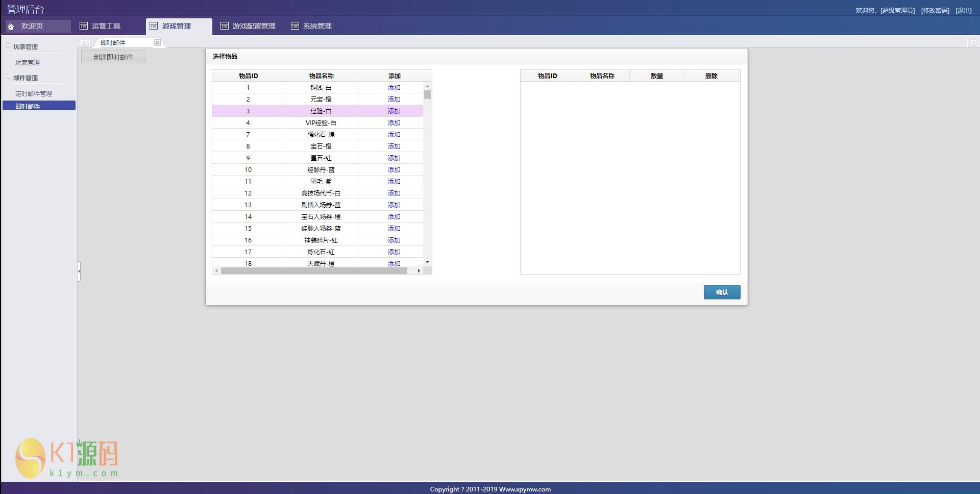Click item ID cell 12
The height and width of the screenshot is (494, 980).
(248, 193)
